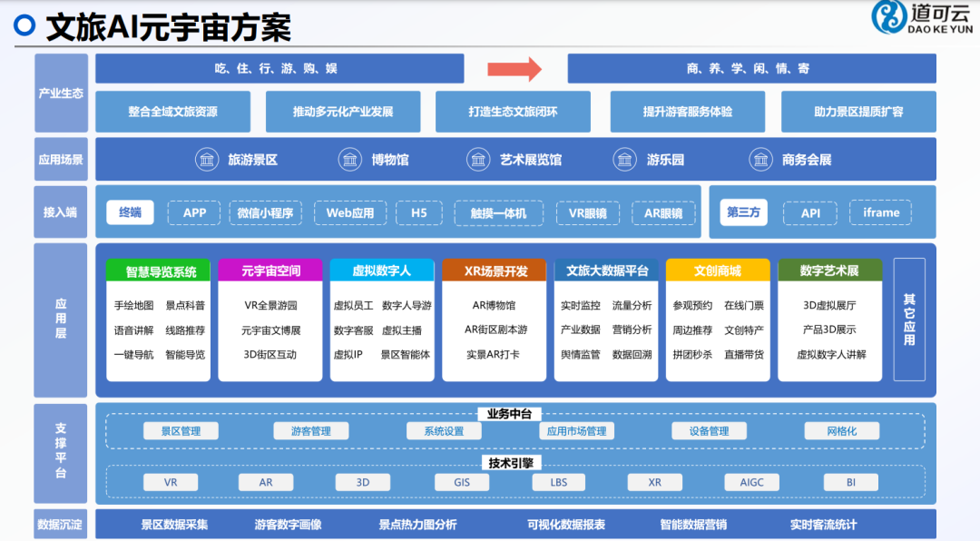Click the 业务中台 heading label

[509, 414]
